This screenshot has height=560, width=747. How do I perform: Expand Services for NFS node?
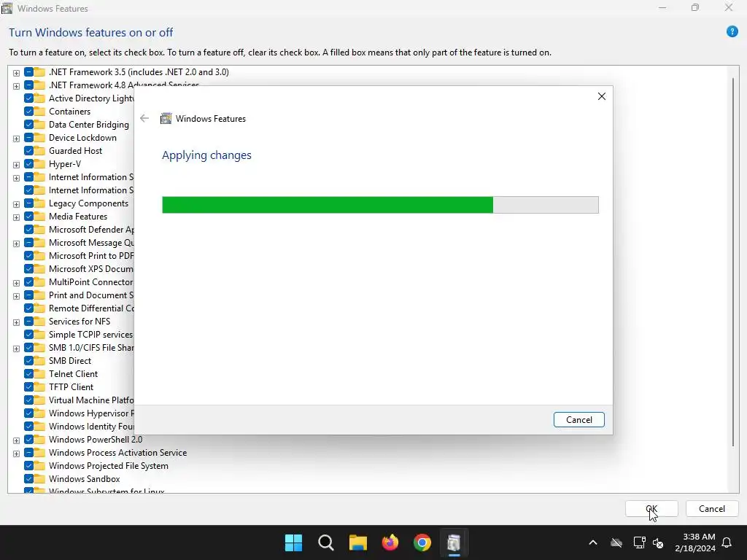point(16,322)
